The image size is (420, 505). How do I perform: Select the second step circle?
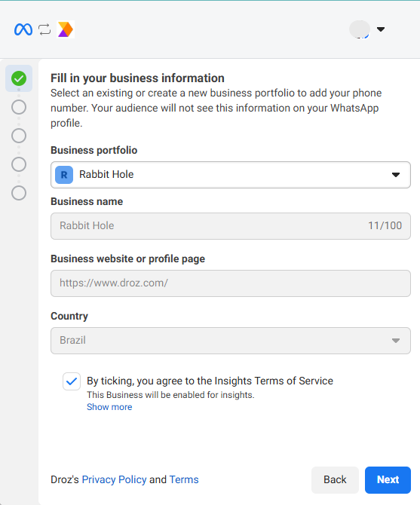[19, 107]
